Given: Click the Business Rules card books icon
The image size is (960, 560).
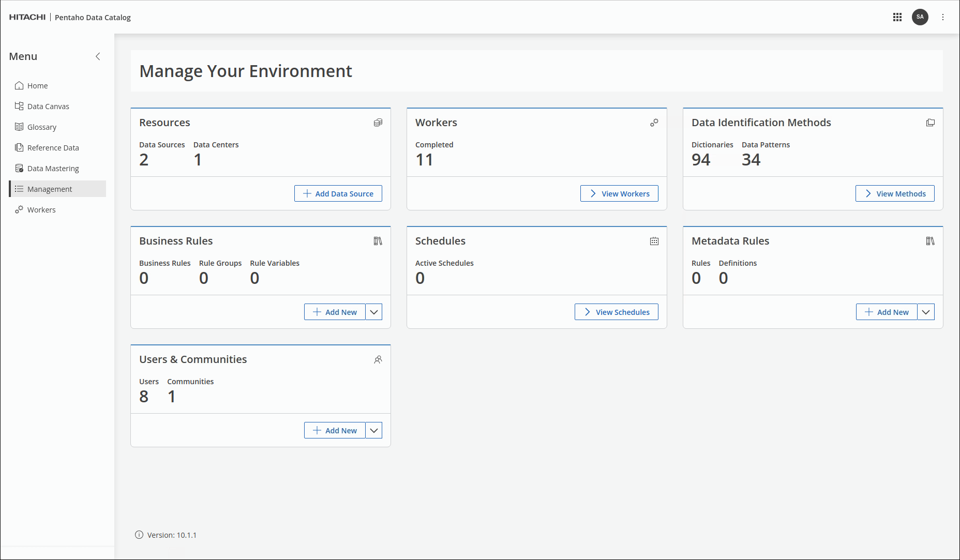Looking at the screenshot, I should 378,241.
